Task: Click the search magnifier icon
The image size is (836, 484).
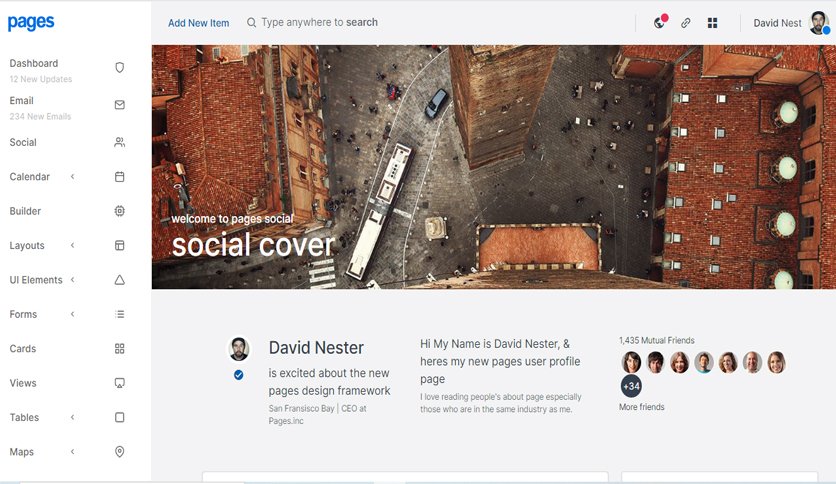Action: coord(251,22)
